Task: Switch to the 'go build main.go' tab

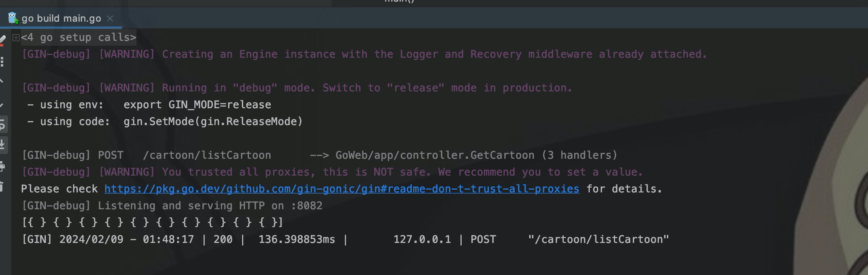Action: tap(61, 18)
